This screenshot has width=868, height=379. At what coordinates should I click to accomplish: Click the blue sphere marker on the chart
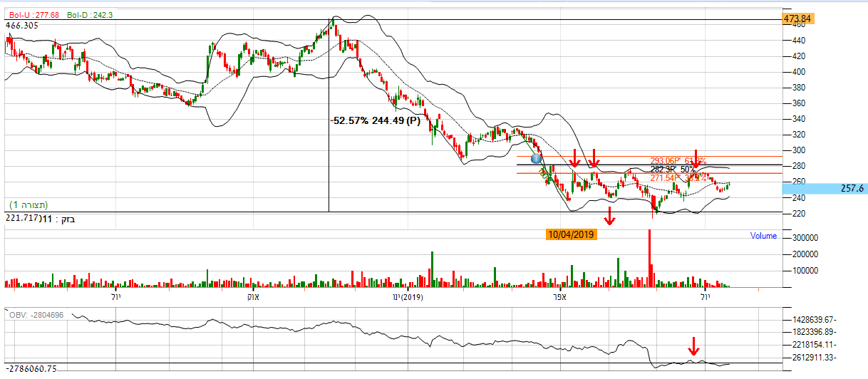[x=537, y=159]
